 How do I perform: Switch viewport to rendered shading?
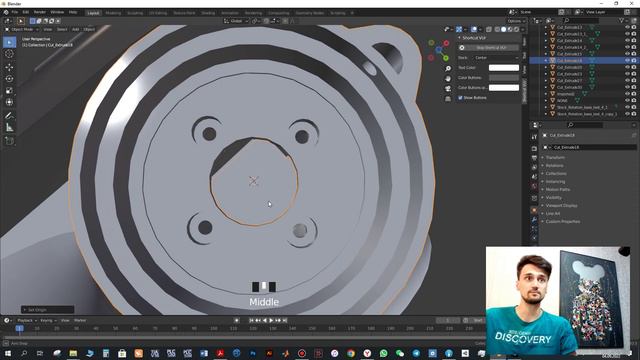(x=516, y=29)
